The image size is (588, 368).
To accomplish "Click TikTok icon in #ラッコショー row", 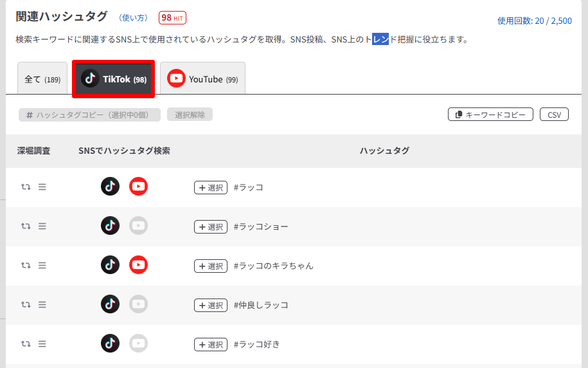I will [110, 226].
